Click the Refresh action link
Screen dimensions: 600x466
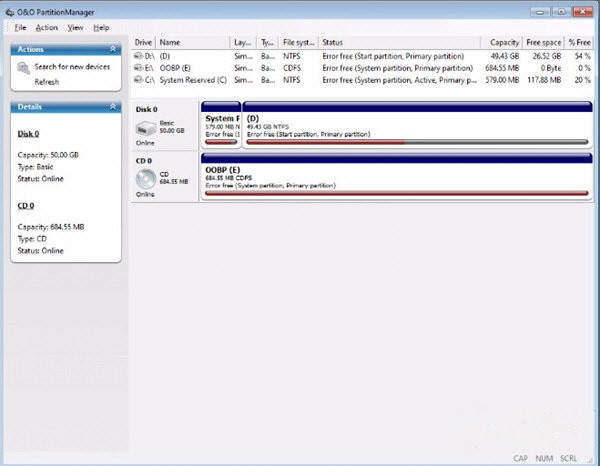47,82
